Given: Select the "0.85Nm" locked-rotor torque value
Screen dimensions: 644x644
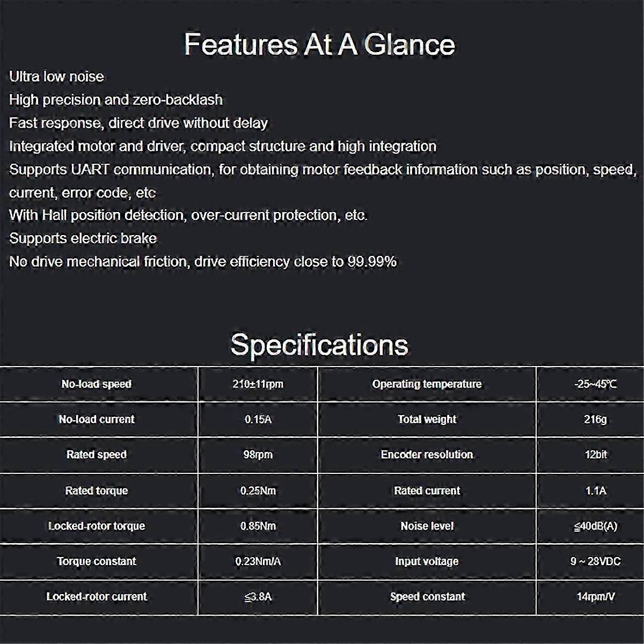Looking at the screenshot, I should click(x=258, y=526).
